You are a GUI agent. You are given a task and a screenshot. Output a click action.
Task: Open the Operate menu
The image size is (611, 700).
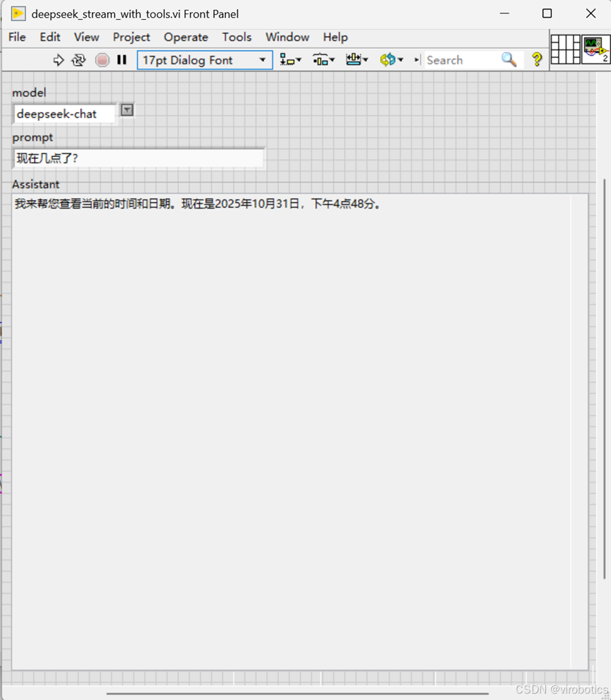(186, 37)
